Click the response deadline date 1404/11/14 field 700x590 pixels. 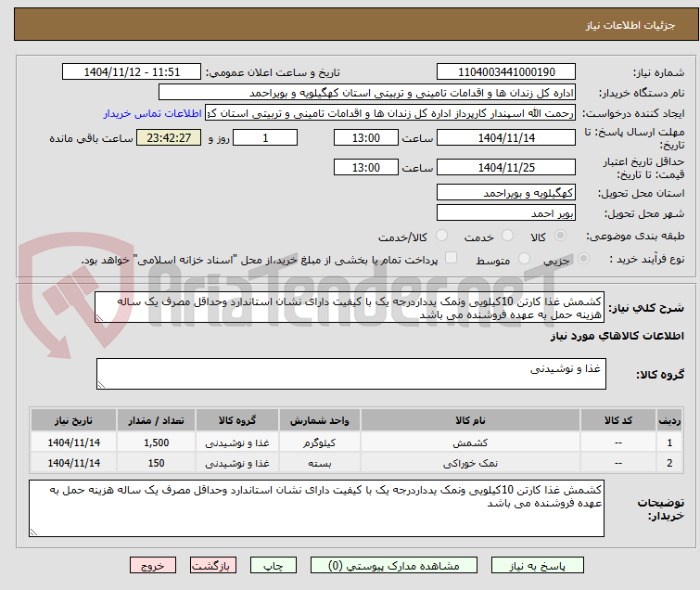click(x=506, y=137)
